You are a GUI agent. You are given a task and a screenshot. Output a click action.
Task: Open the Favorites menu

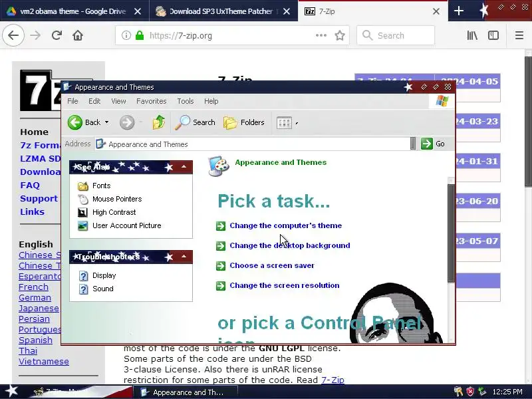click(152, 101)
